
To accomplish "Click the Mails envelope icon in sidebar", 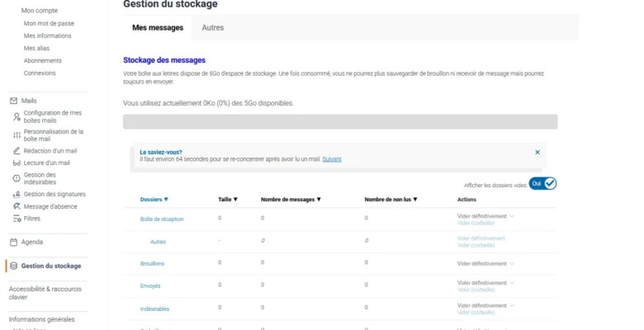I will coord(13,101).
